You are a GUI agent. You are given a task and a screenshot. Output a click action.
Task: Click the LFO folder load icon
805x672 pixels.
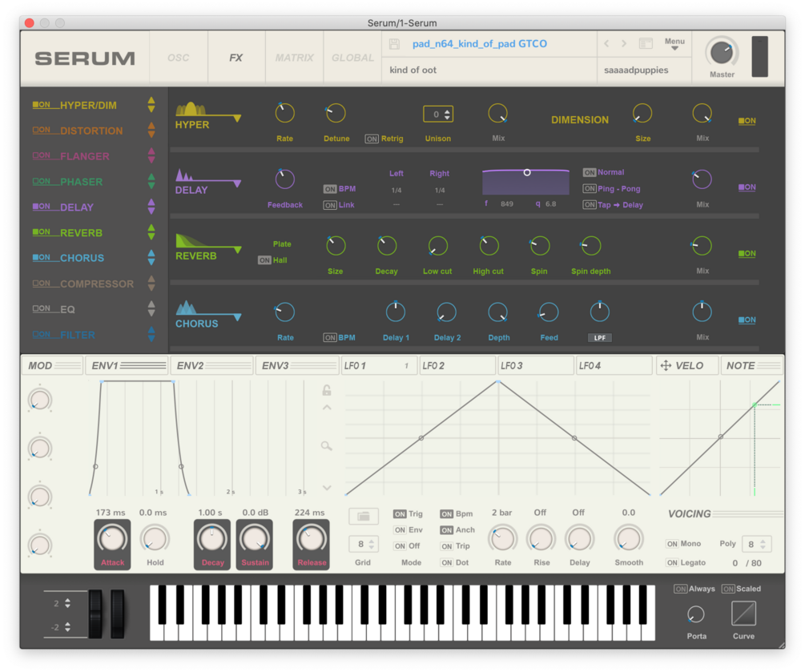(x=364, y=516)
